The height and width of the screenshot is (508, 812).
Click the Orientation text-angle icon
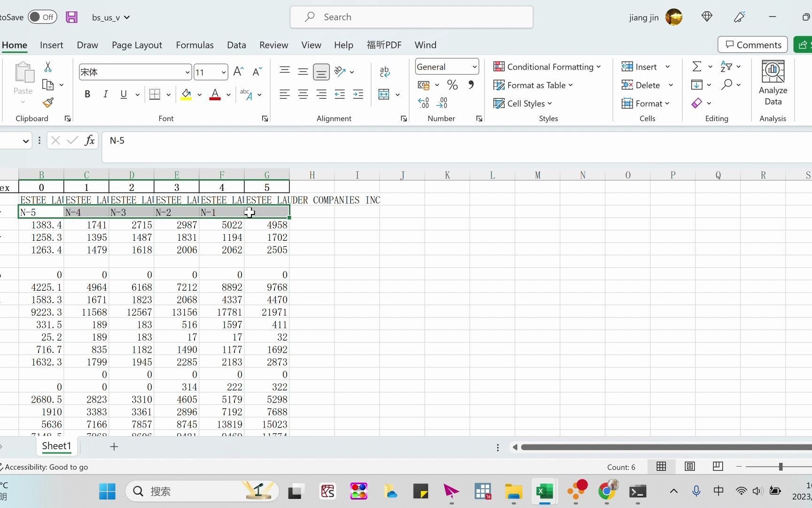340,71
